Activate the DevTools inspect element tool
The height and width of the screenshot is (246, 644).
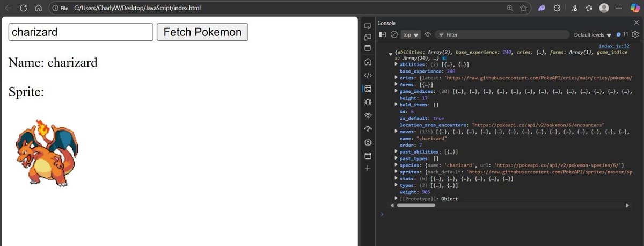tap(368, 26)
